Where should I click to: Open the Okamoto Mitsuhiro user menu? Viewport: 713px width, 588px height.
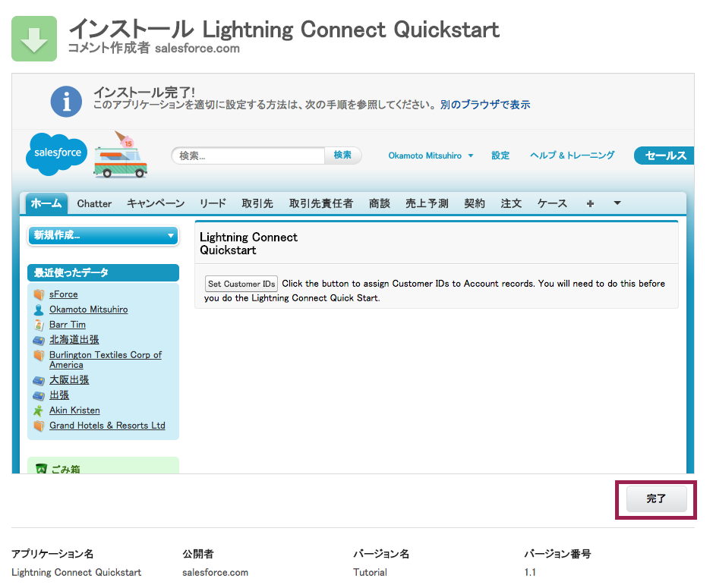(x=431, y=156)
